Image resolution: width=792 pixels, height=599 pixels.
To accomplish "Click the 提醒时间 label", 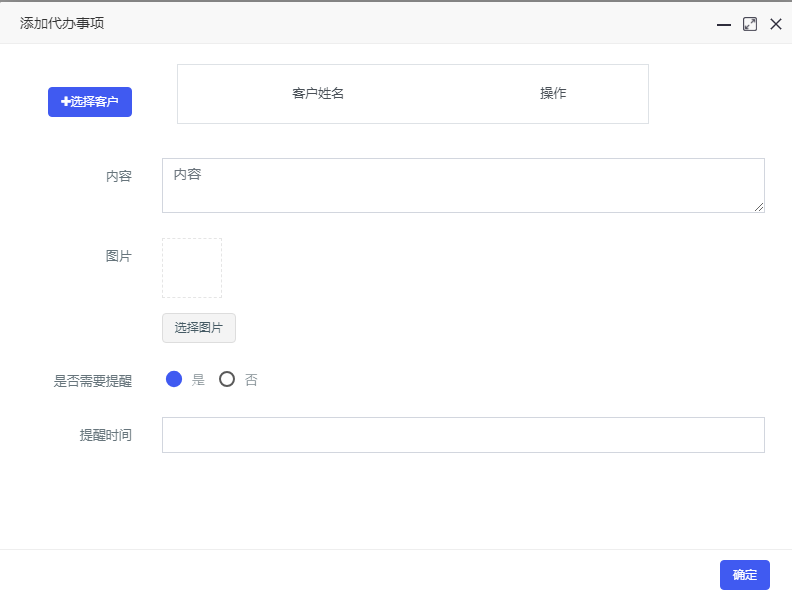I will pyautogui.click(x=106, y=435).
